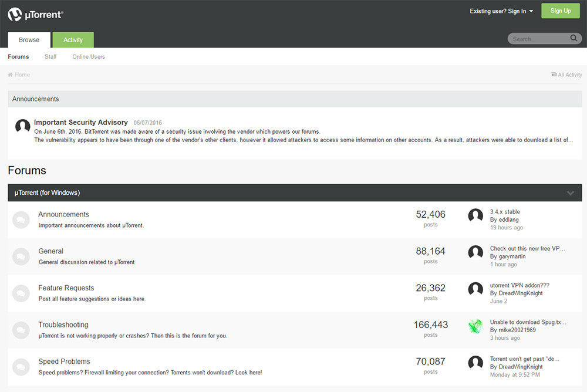Open the Staff menu item
This screenshot has height=392, width=587.
coord(50,57)
